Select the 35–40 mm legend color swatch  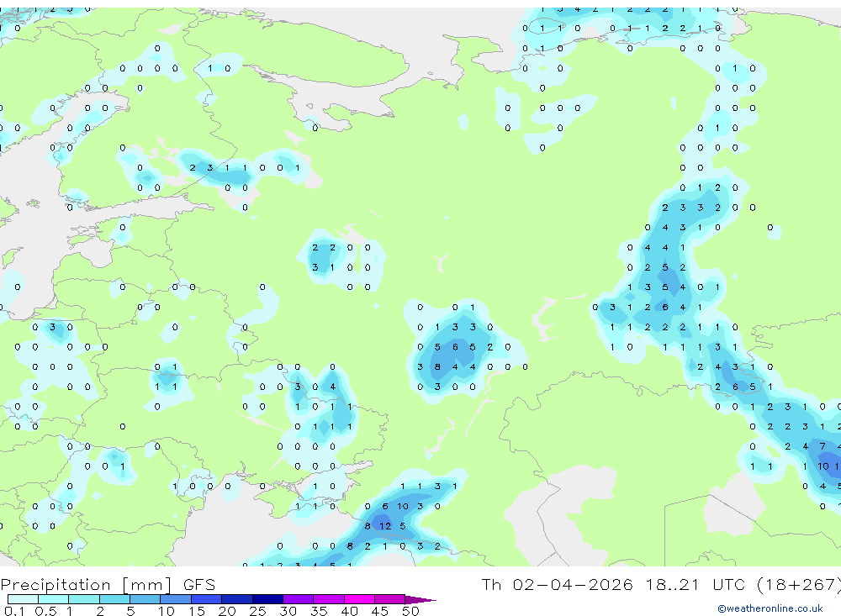point(329,599)
